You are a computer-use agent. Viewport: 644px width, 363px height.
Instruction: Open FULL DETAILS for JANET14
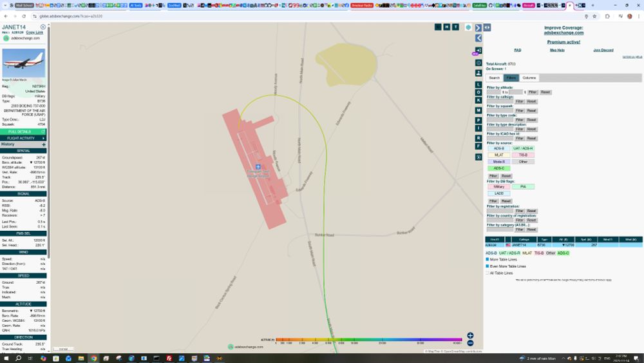tap(23, 132)
